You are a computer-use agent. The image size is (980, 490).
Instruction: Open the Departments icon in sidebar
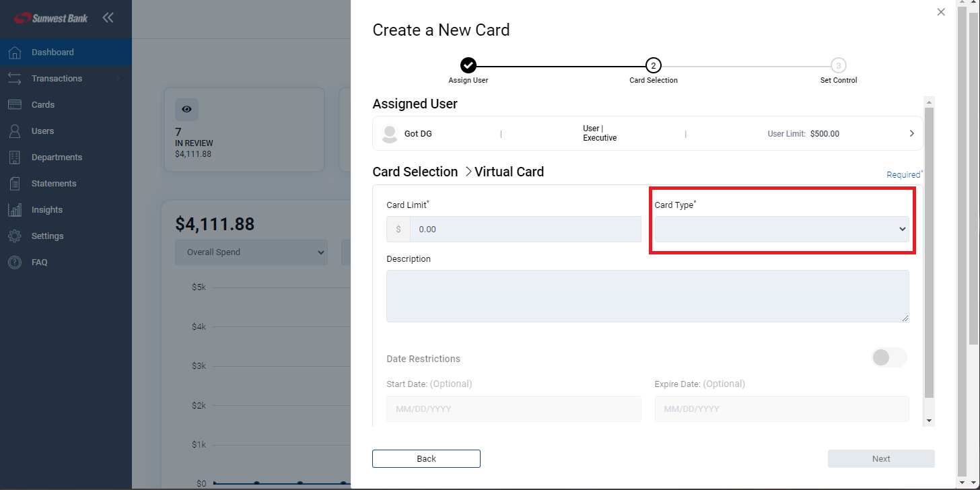[13, 157]
